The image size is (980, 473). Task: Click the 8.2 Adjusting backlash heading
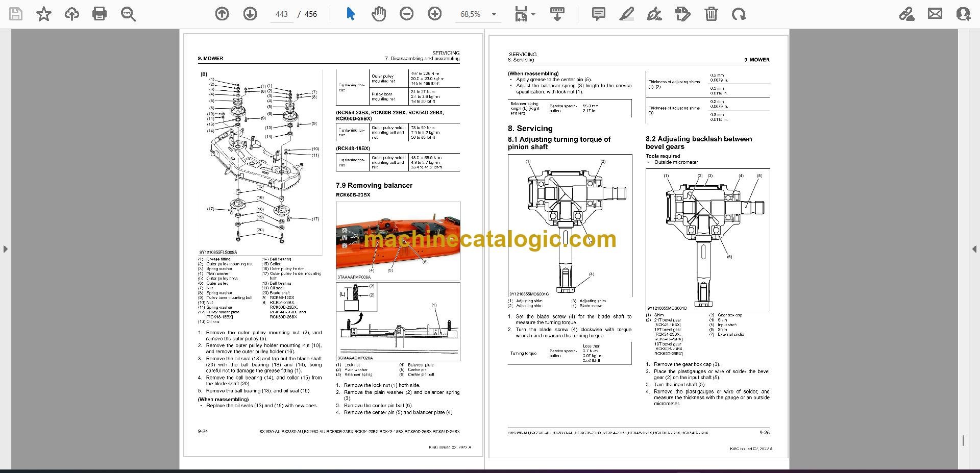pyautogui.click(x=699, y=142)
